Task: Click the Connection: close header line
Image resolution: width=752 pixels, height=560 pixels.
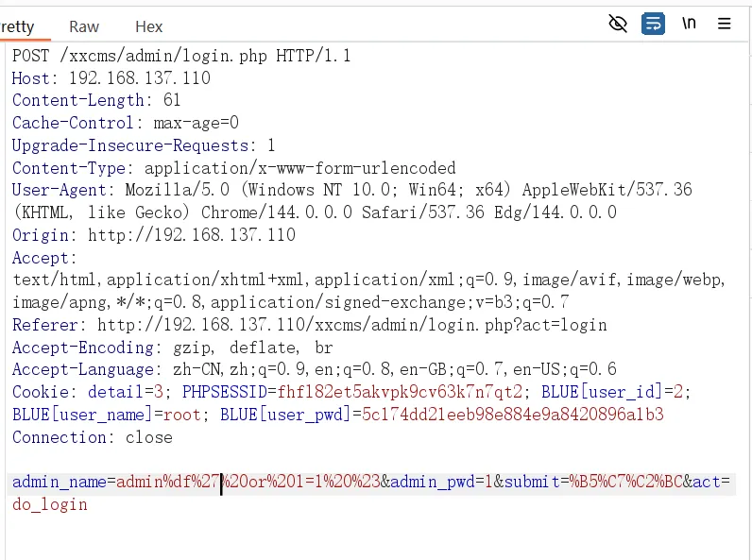Action: [x=93, y=437]
